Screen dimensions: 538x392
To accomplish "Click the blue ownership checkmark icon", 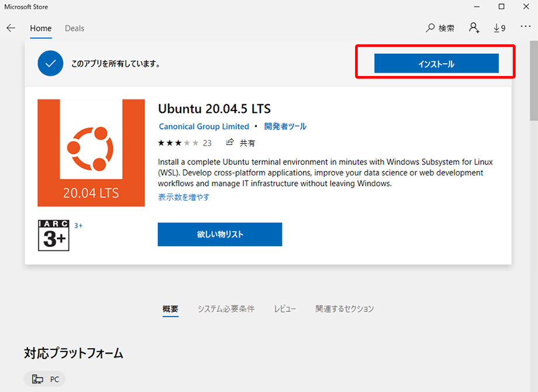I will (x=50, y=63).
